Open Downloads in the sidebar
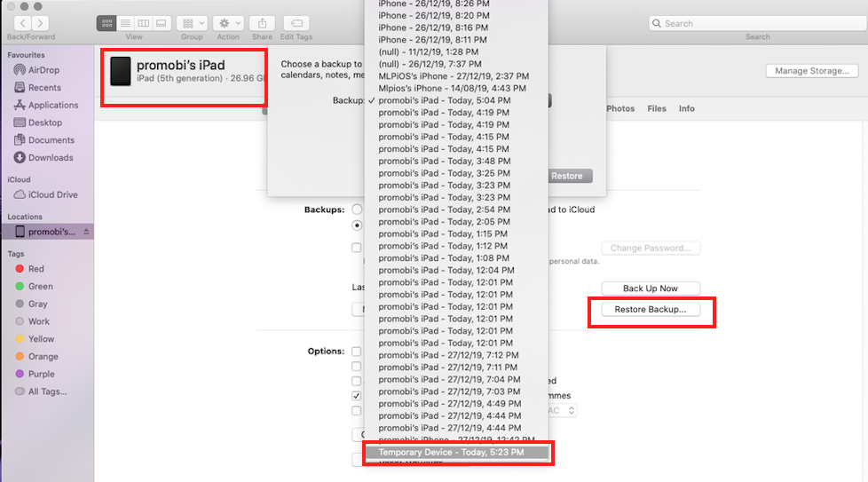 (x=51, y=158)
